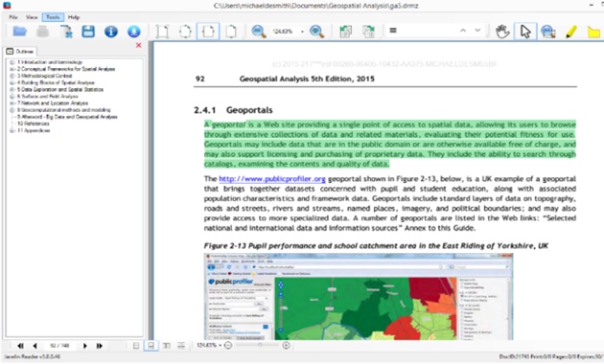This screenshot has width=604, height=364.
Task: Follow the www.publicprofiler.org hyperlink
Action: tap(272, 179)
